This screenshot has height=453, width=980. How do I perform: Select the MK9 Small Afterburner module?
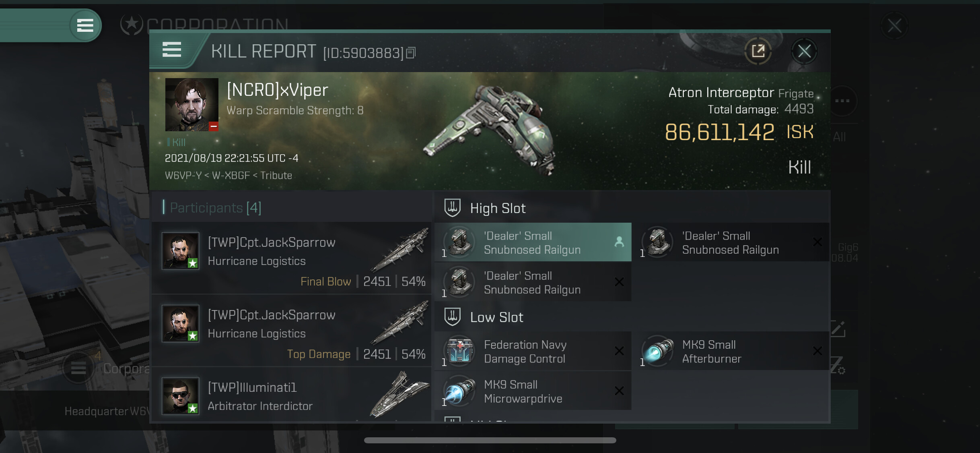[731, 351]
